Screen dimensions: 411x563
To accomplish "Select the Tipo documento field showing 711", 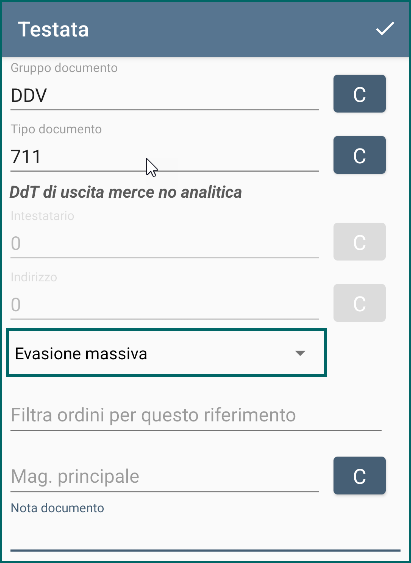I will coord(164,157).
